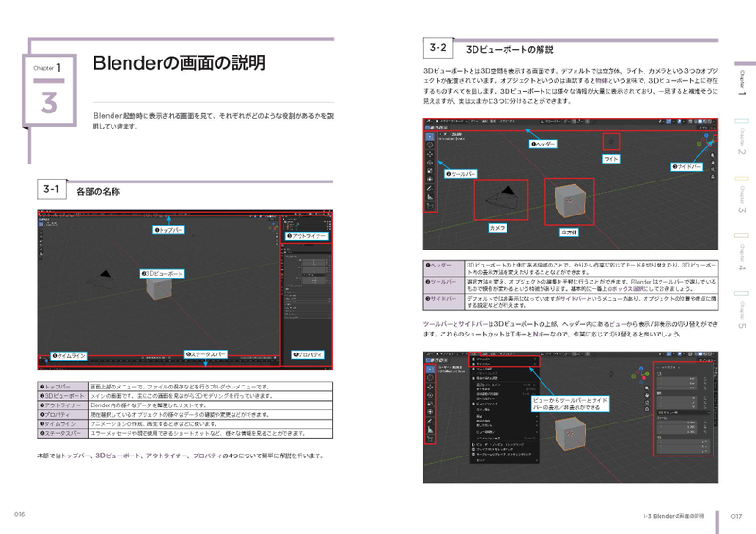The image size is (756, 534).
Task: Click the Measure tool in View-menu screenshot
Action: pos(430,429)
